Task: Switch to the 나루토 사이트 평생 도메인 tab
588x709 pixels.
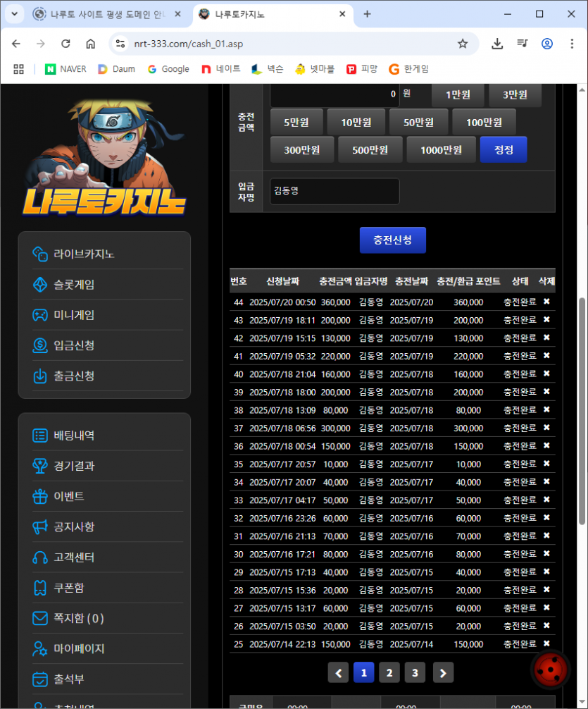Action: click(x=106, y=15)
